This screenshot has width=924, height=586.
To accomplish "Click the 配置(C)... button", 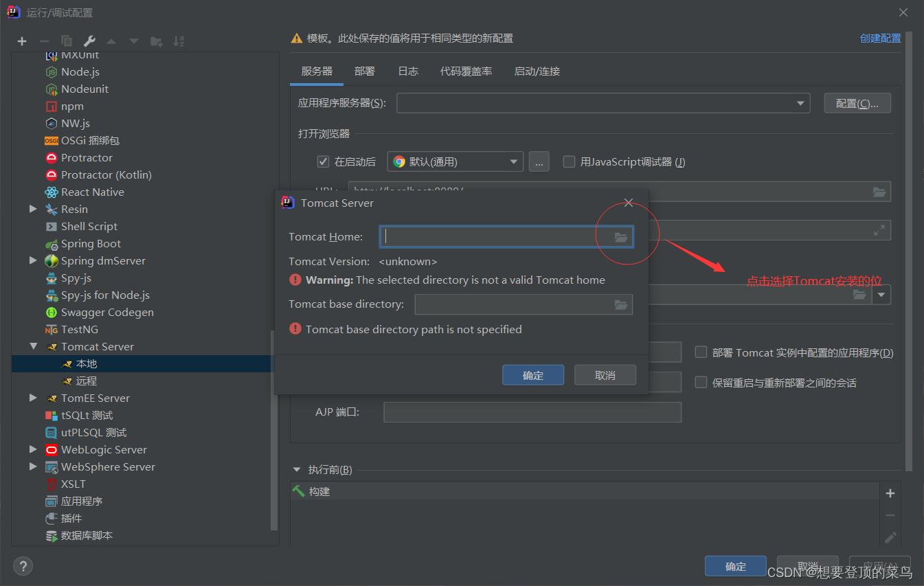I will [857, 103].
